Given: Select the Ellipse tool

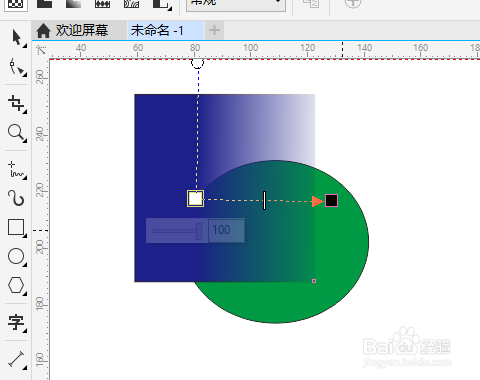Looking at the screenshot, I should click(x=16, y=256).
